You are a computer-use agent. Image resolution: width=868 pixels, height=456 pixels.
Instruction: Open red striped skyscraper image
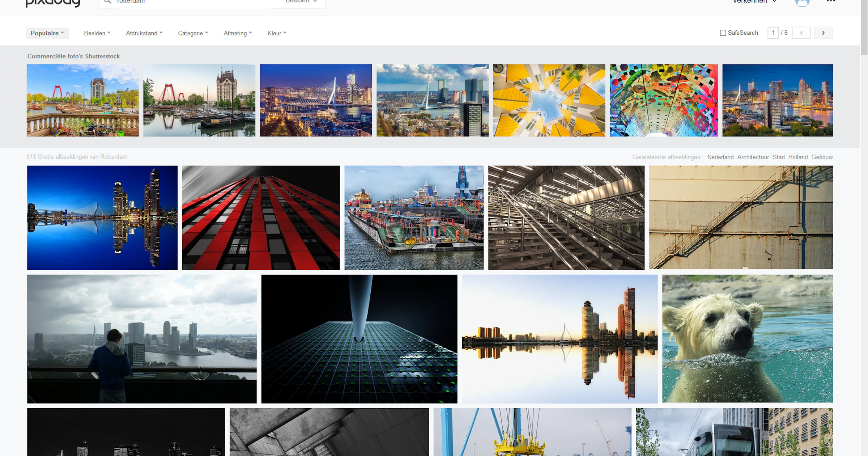point(261,218)
